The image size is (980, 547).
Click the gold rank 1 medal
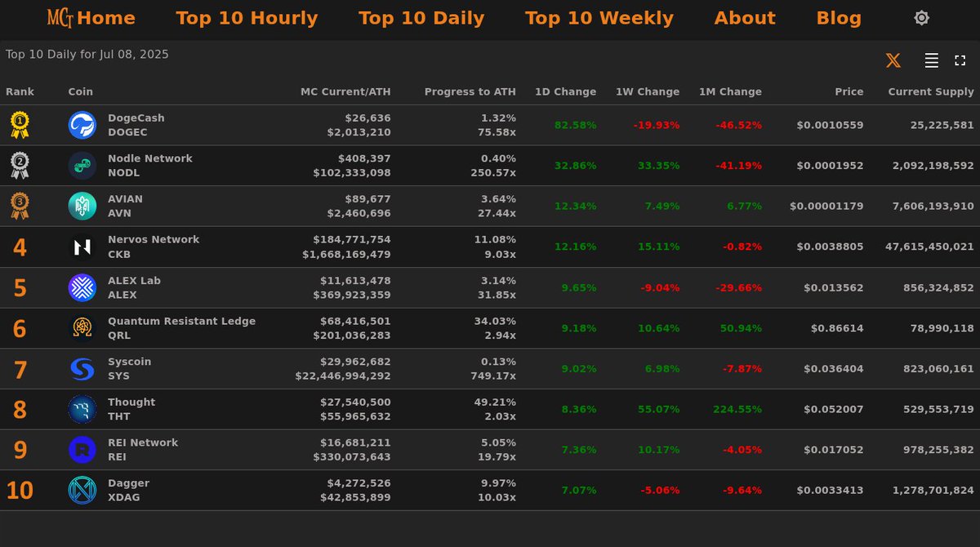[x=20, y=125]
